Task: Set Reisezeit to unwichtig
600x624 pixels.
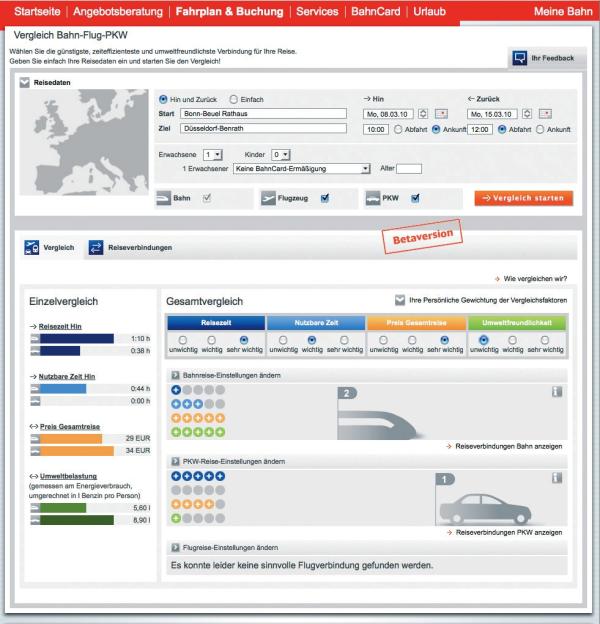Action: (x=183, y=340)
